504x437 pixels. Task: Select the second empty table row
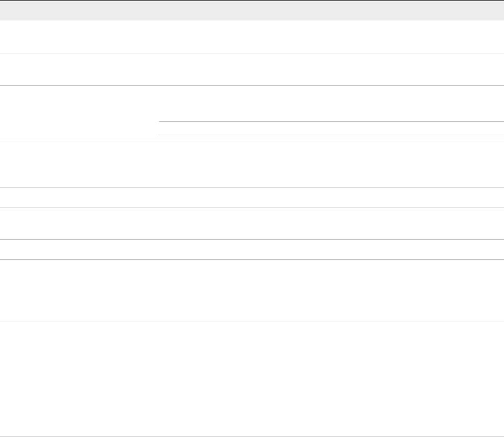[252, 69]
